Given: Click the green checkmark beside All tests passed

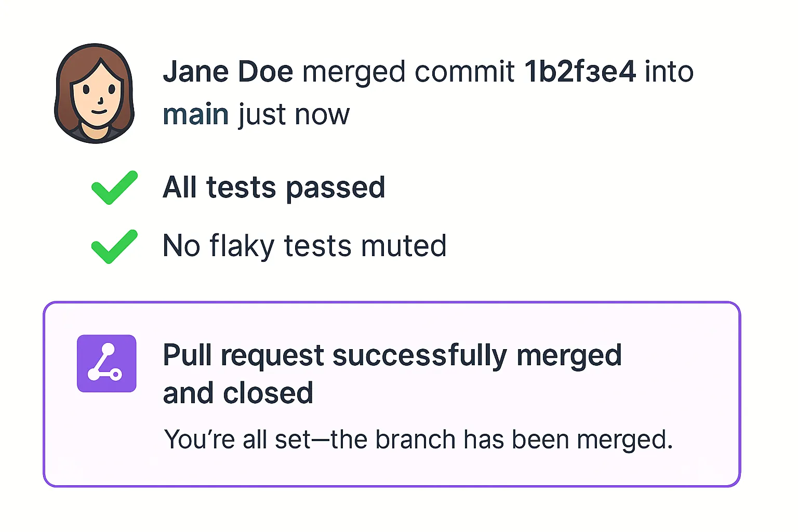Looking at the screenshot, I should [x=114, y=188].
